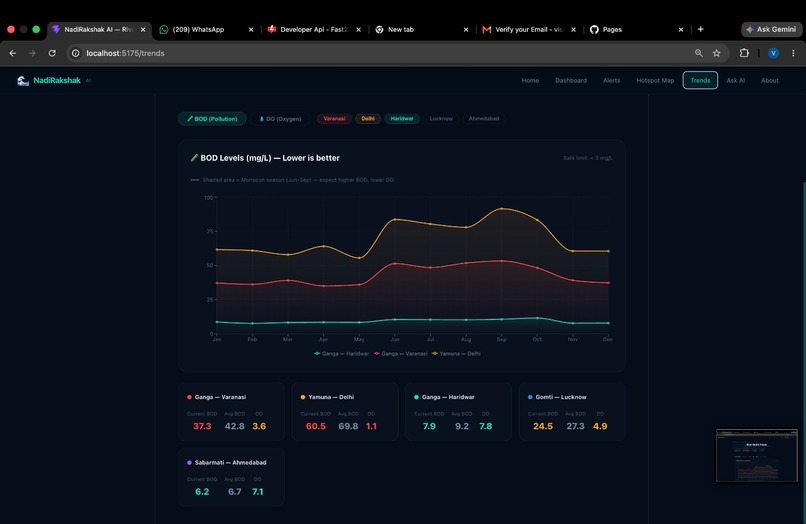Open the Yamuna — Delhi stats card

coord(345,412)
